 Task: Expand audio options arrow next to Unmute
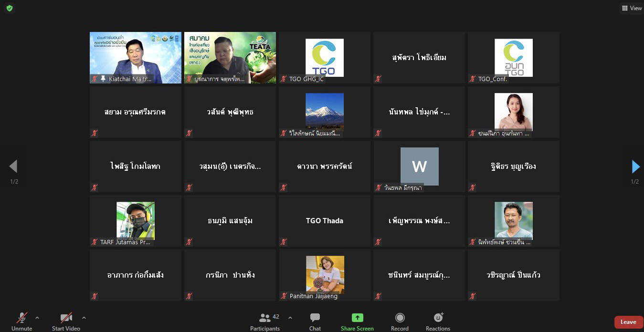[x=37, y=318]
